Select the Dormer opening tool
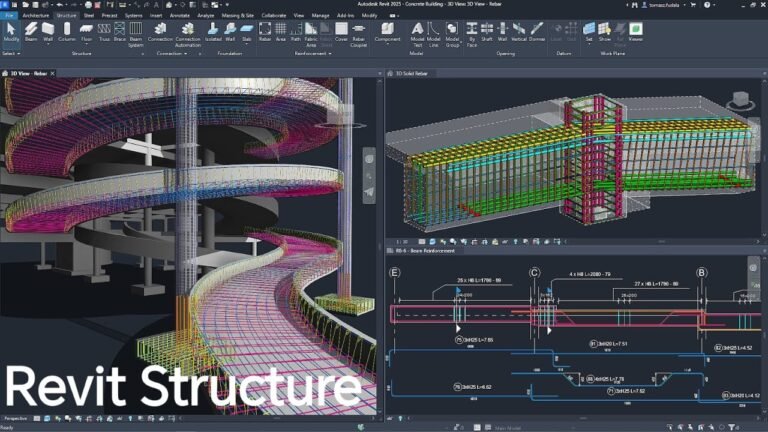 tap(537, 32)
